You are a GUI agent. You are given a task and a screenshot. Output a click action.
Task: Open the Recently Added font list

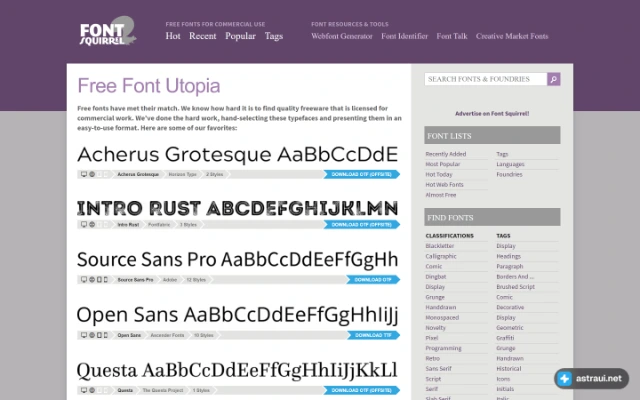coord(446,154)
